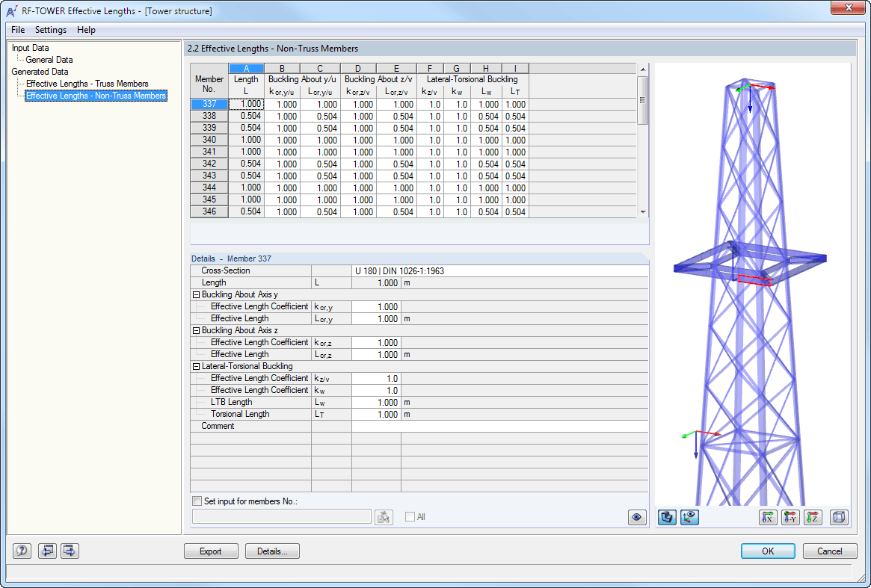Collapse the 'Buckling About Axis y' group
This screenshot has width=871, height=588.
pyautogui.click(x=196, y=294)
